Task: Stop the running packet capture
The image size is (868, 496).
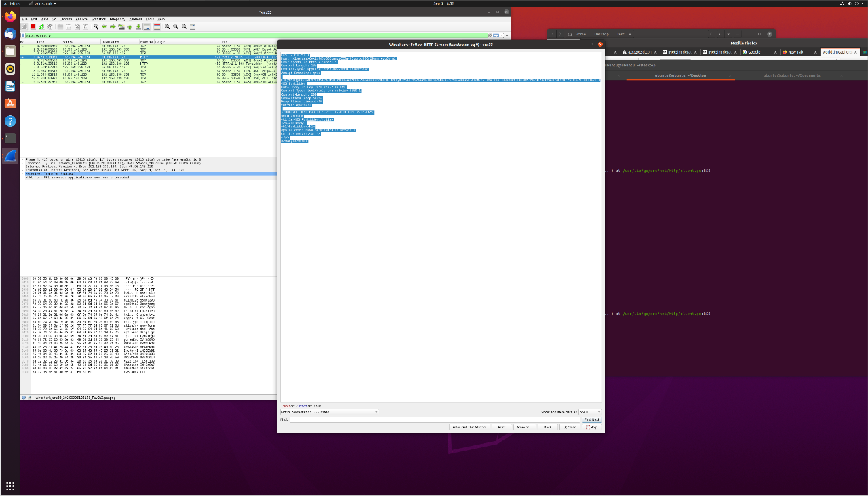Action: (x=33, y=26)
